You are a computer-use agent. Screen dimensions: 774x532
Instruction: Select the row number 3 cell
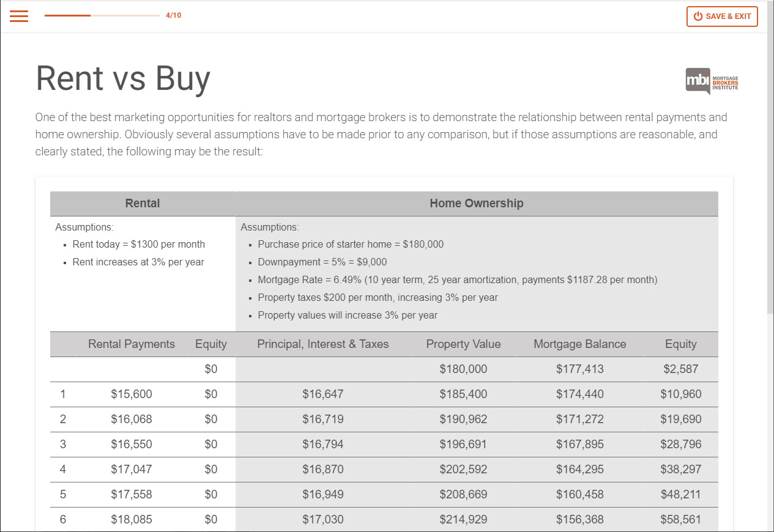click(x=63, y=445)
